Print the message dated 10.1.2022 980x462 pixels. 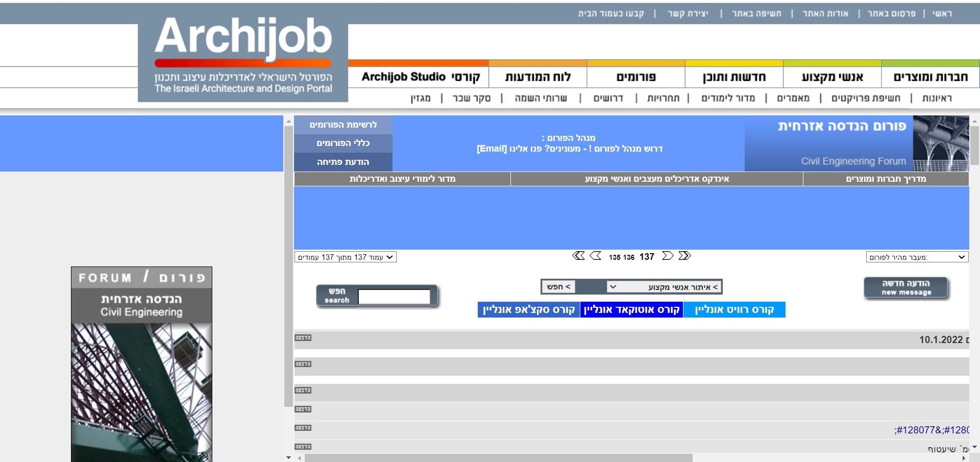(303, 337)
